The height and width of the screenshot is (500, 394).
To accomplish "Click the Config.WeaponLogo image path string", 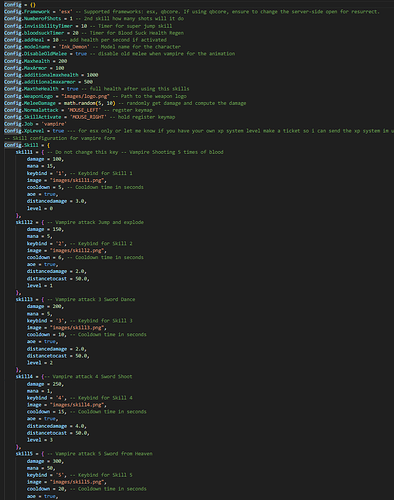I will pyautogui.click(x=85, y=96).
